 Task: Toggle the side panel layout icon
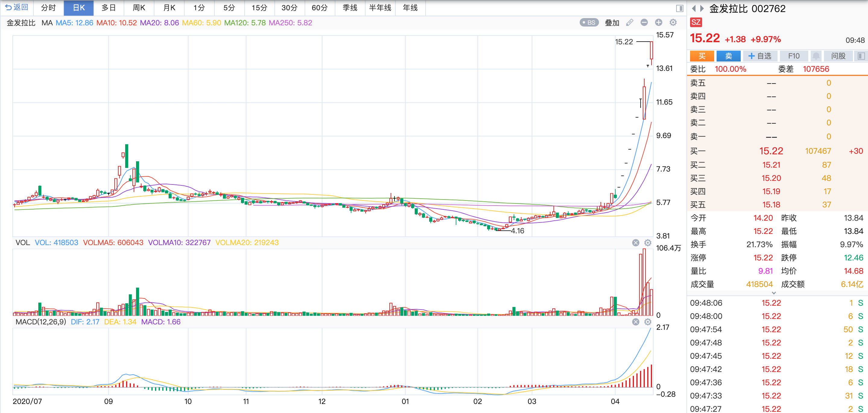point(680,8)
